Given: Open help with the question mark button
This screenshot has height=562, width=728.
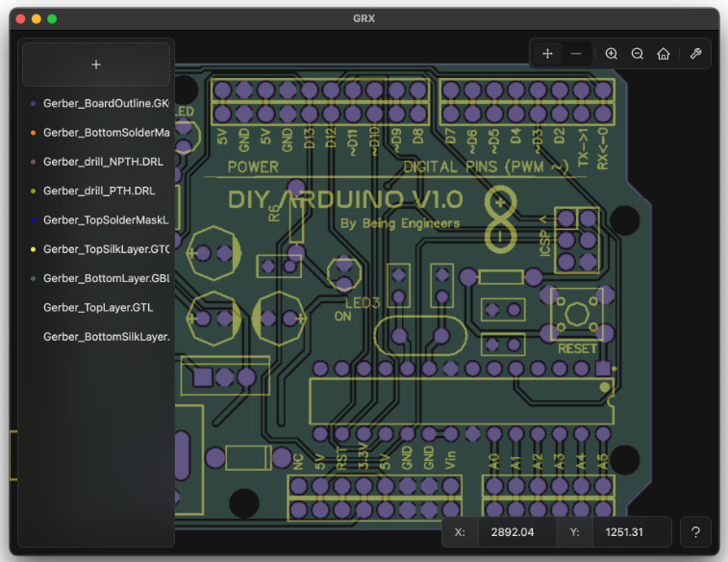Looking at the screenshot, I should 695,532.
